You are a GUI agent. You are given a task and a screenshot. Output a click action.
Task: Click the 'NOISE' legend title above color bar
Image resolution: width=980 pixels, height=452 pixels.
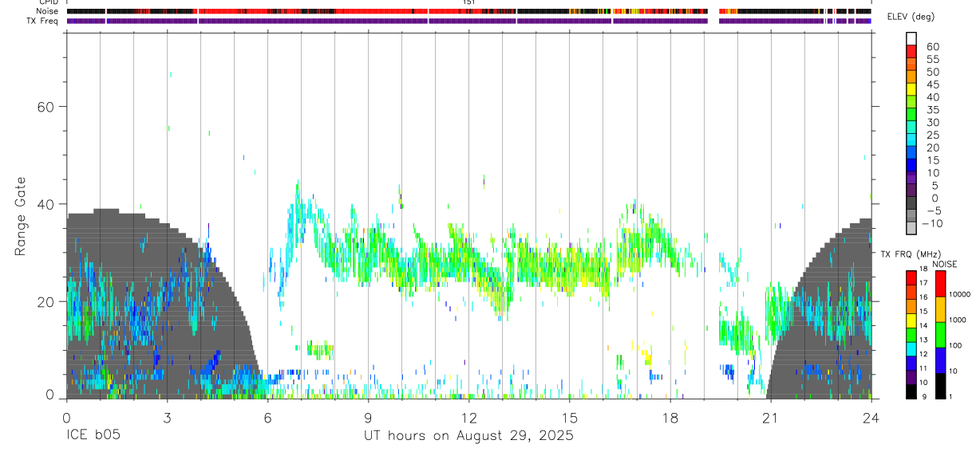[x=945, y=264]
